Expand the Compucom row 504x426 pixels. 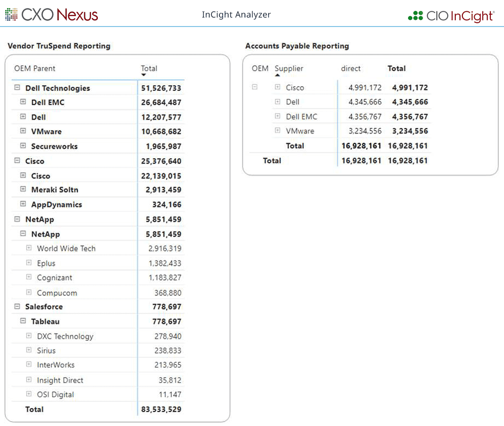[29, 292]
